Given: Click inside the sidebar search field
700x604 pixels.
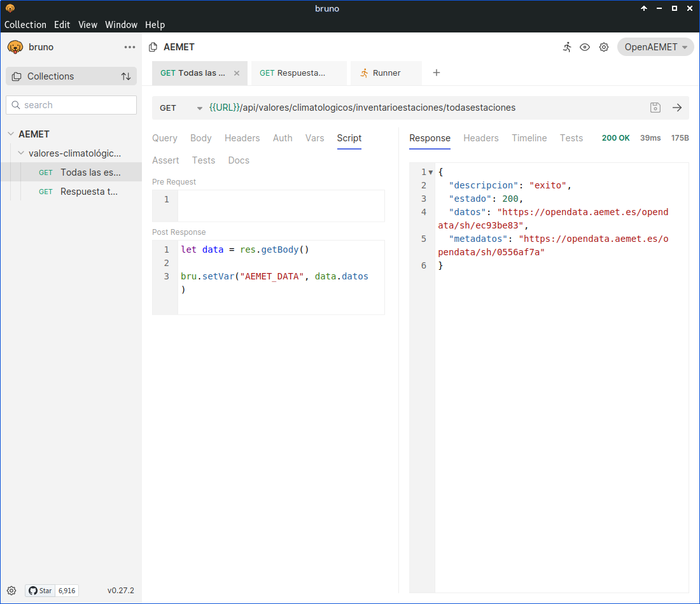Looking at the screenshot, I should click(71, 104).
